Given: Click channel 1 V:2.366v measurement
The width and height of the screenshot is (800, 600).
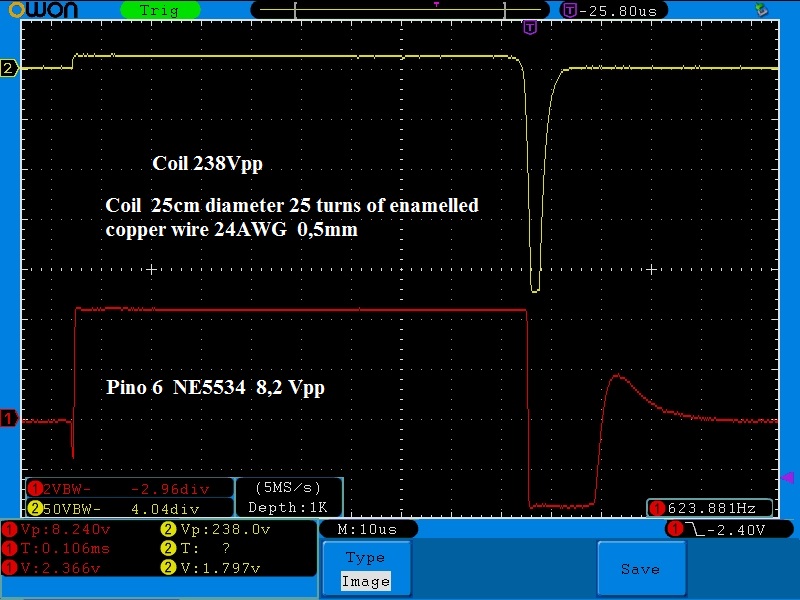Looking at the screenshot, I should 52,567.
